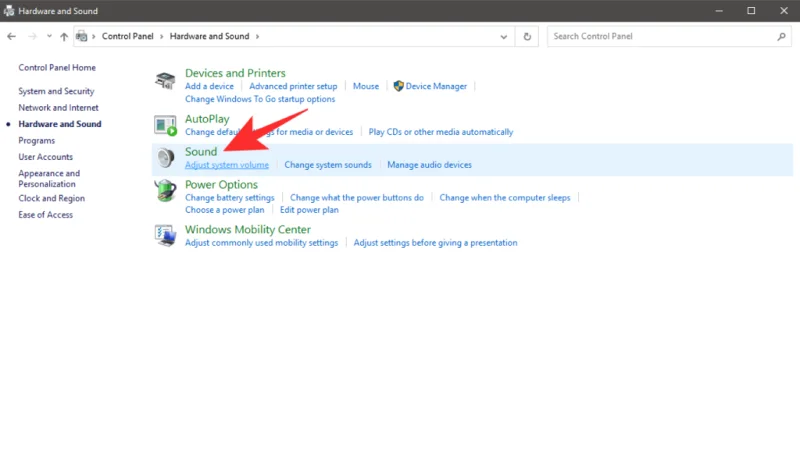
Task: Open the recent locations dropdown arrow
Action: coord(49,36)
